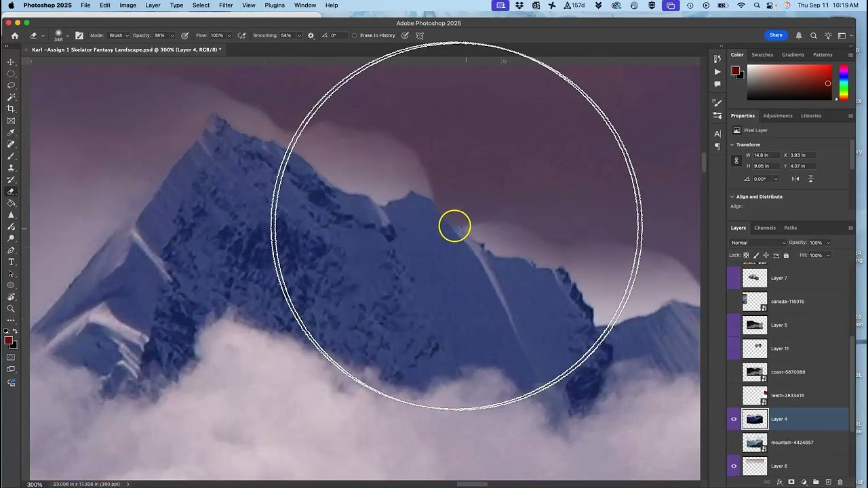Viewport: 868px width, 488px height.
Task: Delete layer trash icon
Action: pos(840,482)
